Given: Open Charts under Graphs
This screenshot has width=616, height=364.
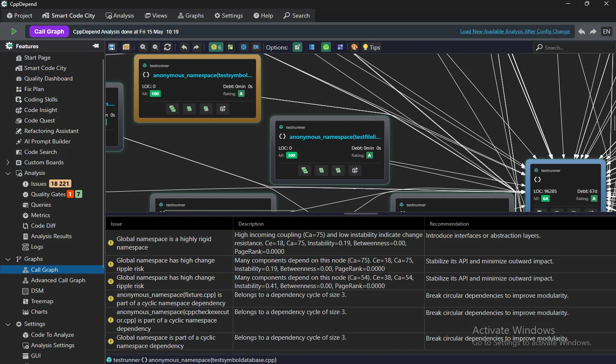Looking at the screenshot, I should pyautogui.click(x=39, y=312).
